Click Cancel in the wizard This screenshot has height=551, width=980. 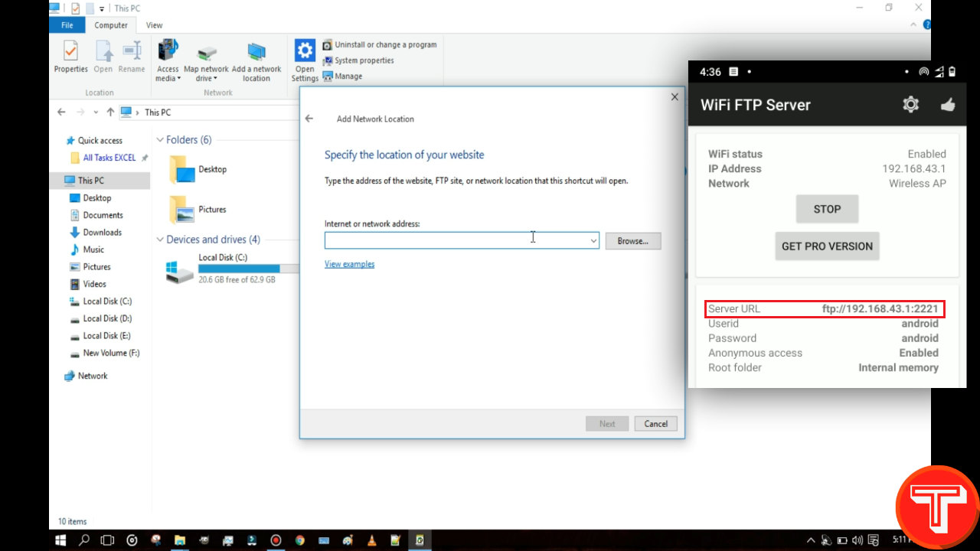coord(656,423)
